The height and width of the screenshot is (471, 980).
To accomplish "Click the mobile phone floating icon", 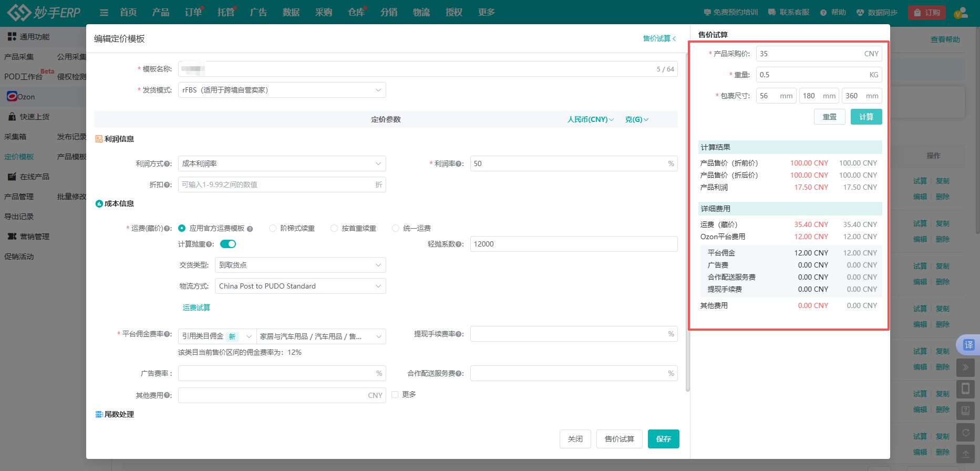I will click(x=965, y=389).
